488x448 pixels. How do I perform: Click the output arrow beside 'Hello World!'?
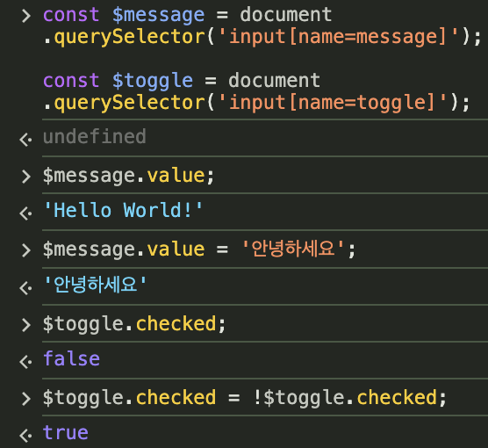point(25,213)
